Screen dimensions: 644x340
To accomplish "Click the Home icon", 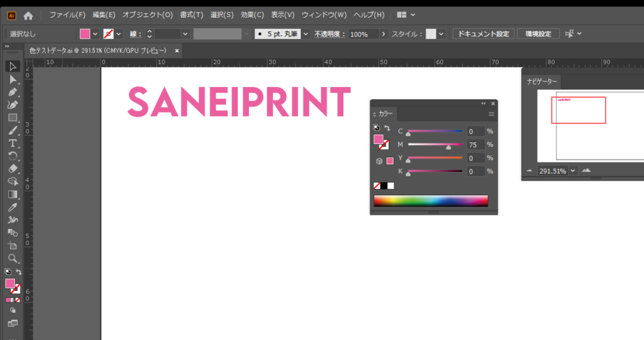I will coord(28,14).
